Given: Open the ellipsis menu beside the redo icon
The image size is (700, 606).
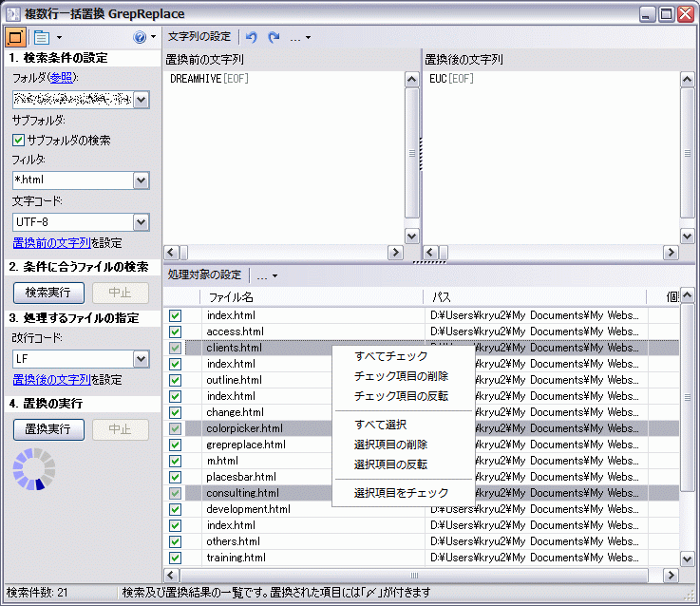Looking at the screenshot, I should [x=299, y=37].
